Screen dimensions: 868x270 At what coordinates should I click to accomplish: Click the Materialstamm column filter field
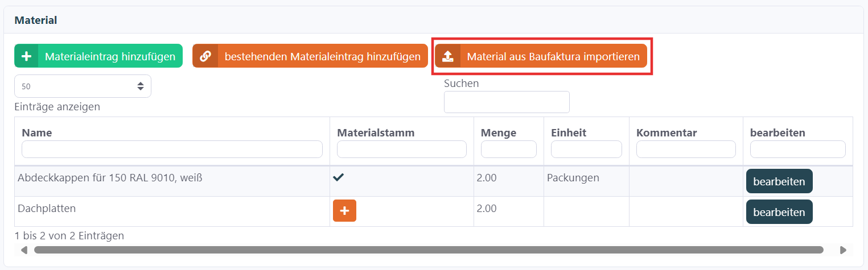point(401,149)
